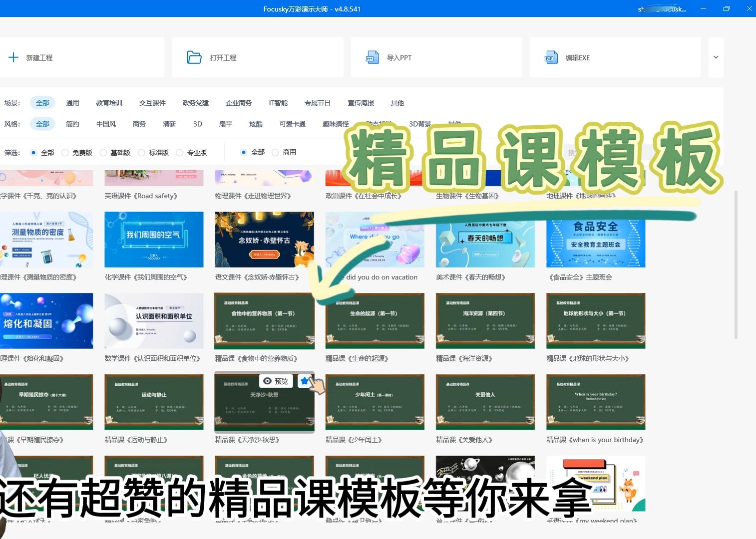Image resolution: width=756 pixels, height=539 pixels.
Task: Open the 关爱他人 template thumbnail
Action: (x=485, y=402)
